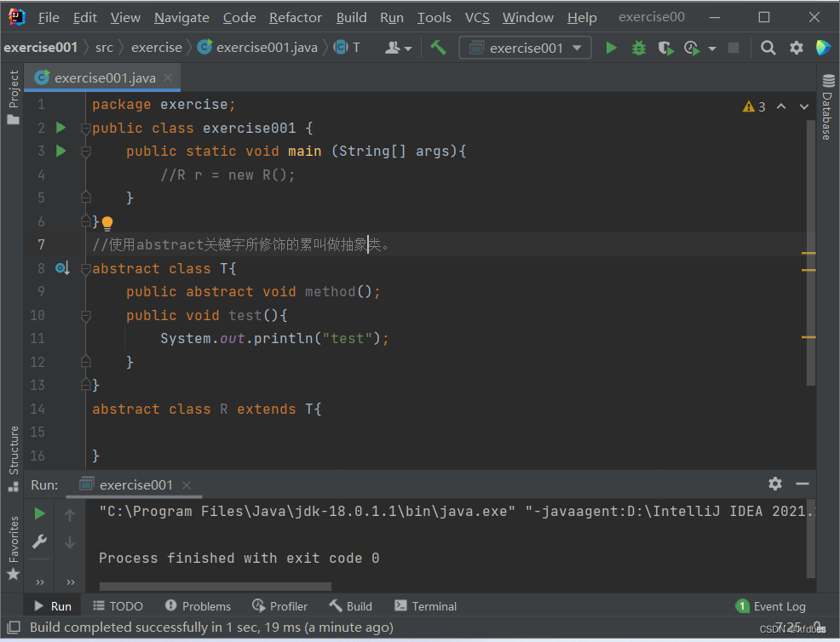Switch to the Terminal tab

[x=425, y=606]
